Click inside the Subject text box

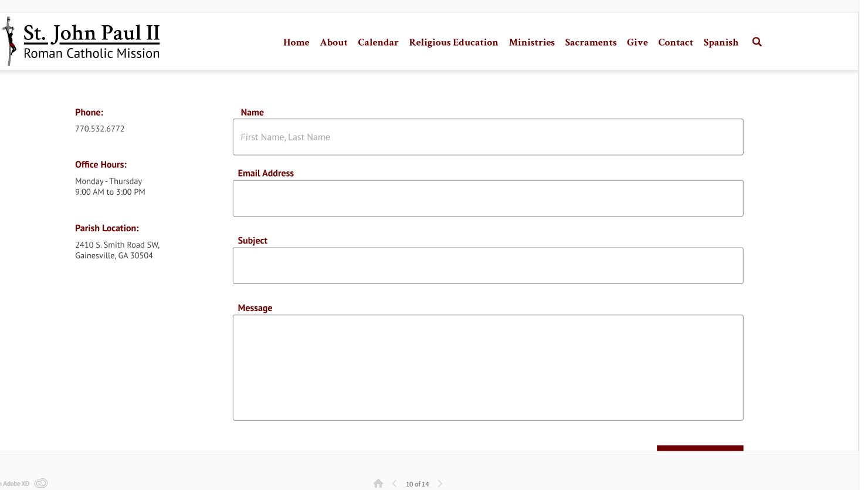point(488,266)
